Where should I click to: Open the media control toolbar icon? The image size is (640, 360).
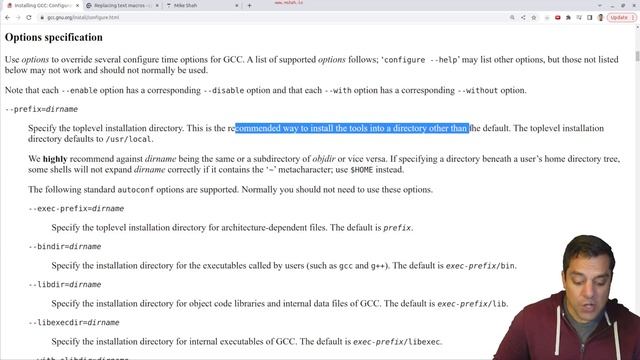pos(579,18)
